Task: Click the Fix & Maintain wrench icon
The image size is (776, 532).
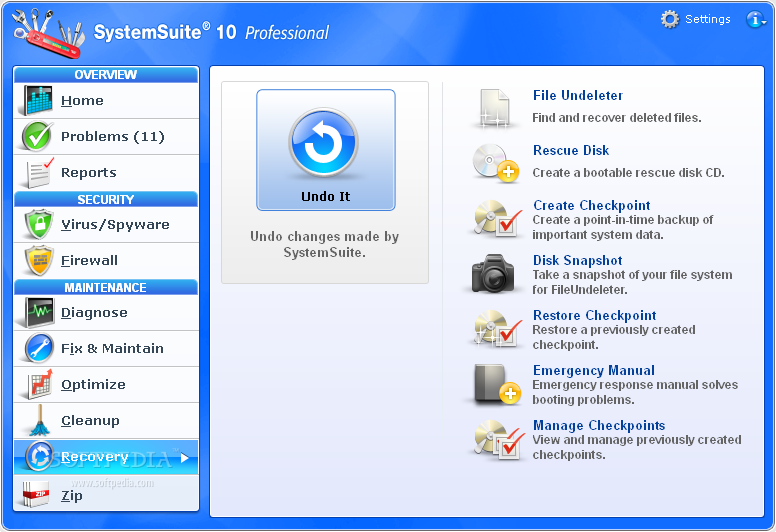Action: tap(39, 348)
